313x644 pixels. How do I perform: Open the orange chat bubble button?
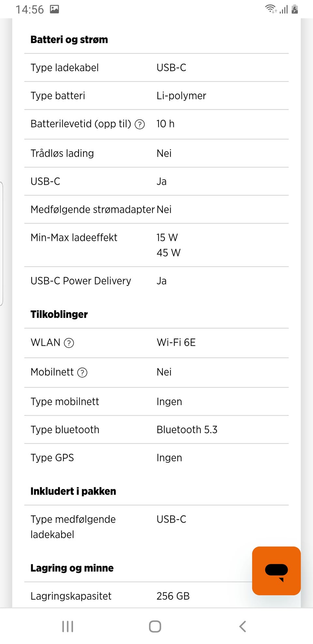(276, 571)
